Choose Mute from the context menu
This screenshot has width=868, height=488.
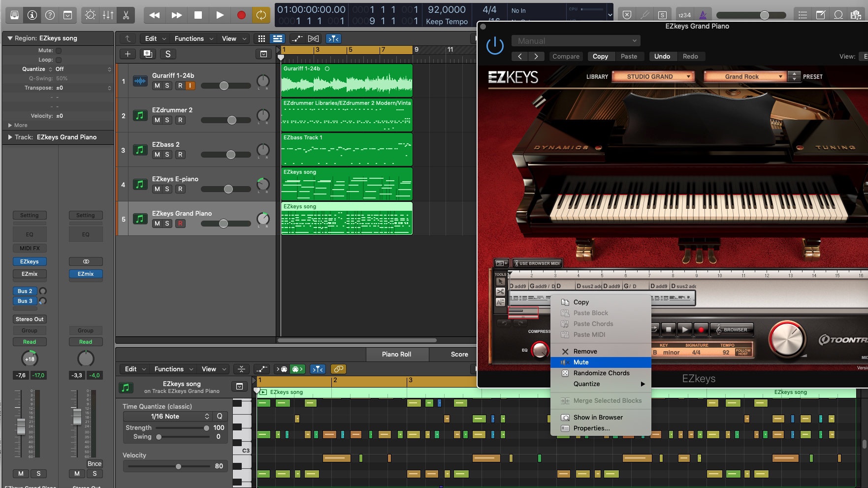tap(581, 362)
